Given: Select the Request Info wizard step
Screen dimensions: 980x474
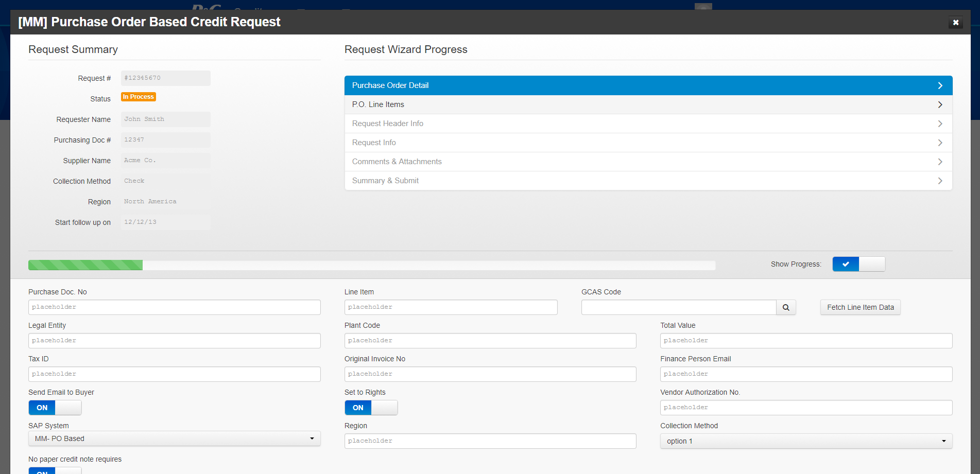Looking at the screenshot, I should coord(648,143).
